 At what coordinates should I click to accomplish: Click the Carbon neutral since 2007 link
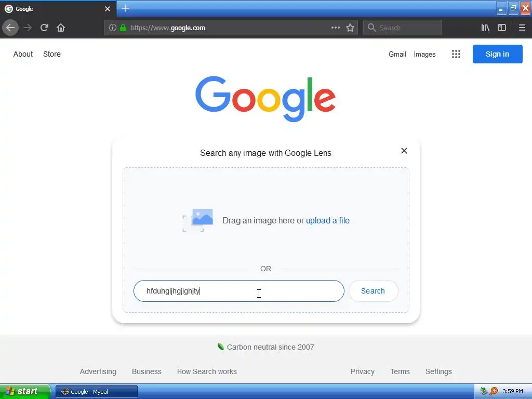[x=270, y=347]
